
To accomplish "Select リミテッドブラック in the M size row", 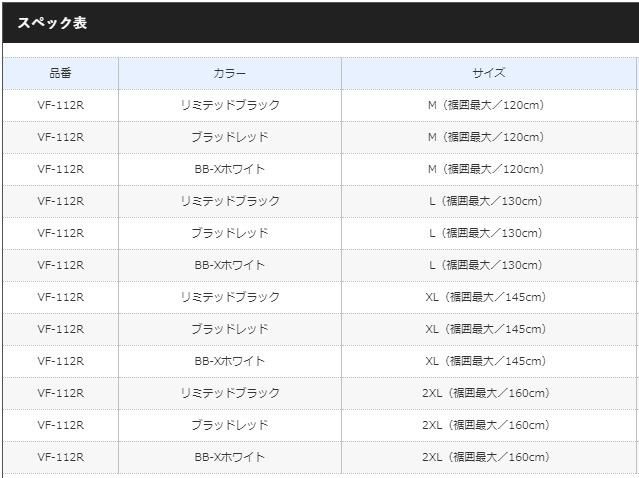I will pyautogui.click(x=229, y=105).
